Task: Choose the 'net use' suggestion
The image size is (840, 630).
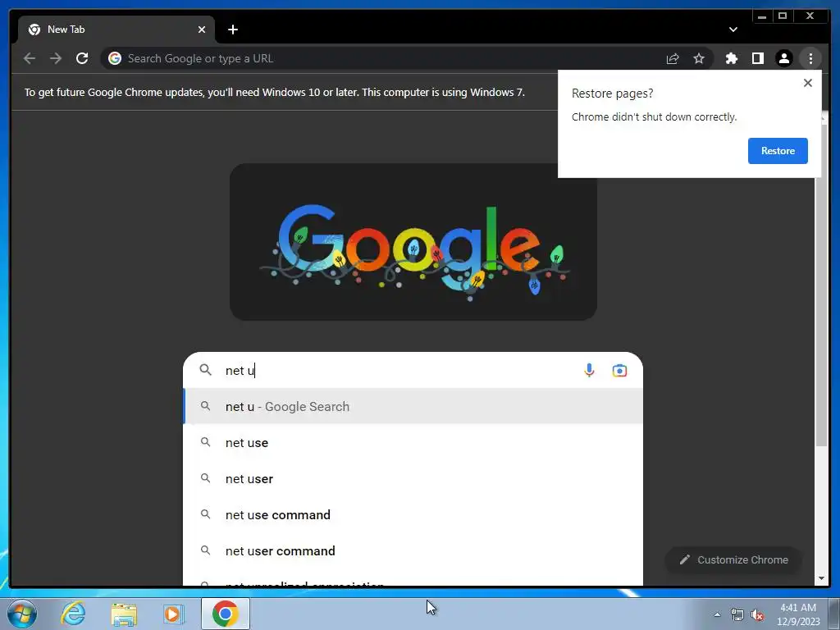Action: (x=413, y=442)
